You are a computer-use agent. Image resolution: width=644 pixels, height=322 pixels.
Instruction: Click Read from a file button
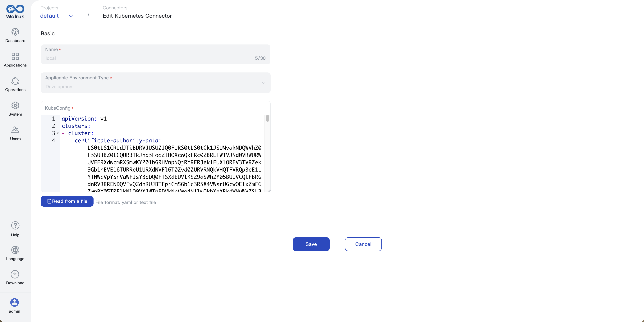67,201
